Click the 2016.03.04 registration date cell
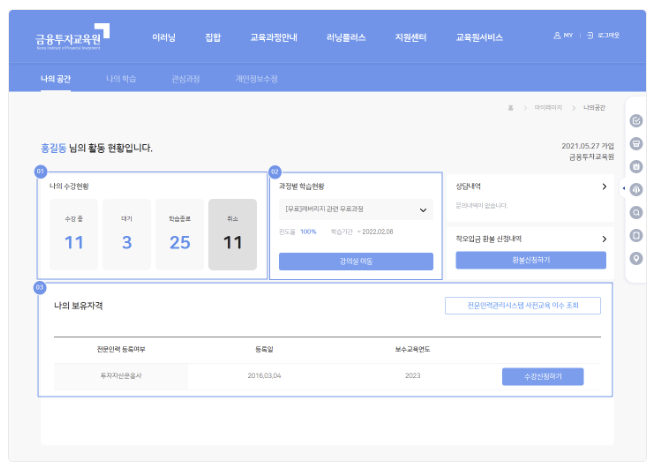The image size is (655, 469). [x=264, y=376]
